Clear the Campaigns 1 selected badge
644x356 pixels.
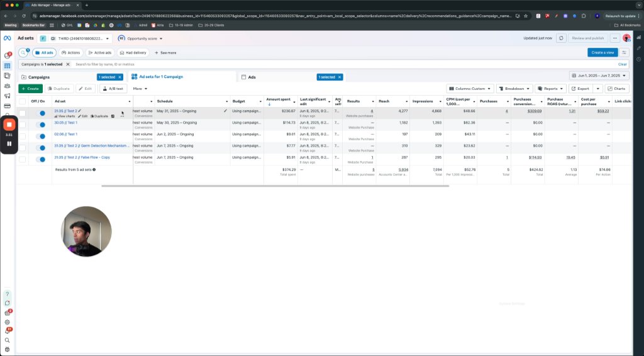120,77
